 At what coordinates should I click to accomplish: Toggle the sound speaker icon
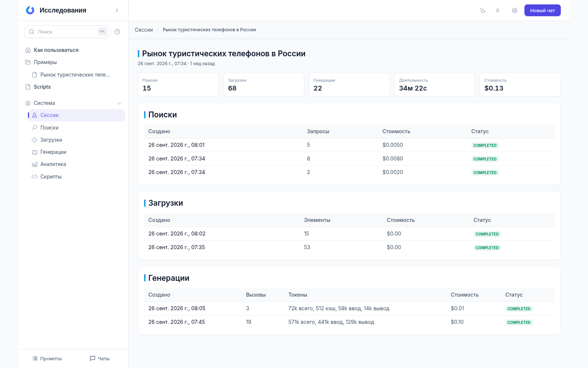(x=498, y=10)
